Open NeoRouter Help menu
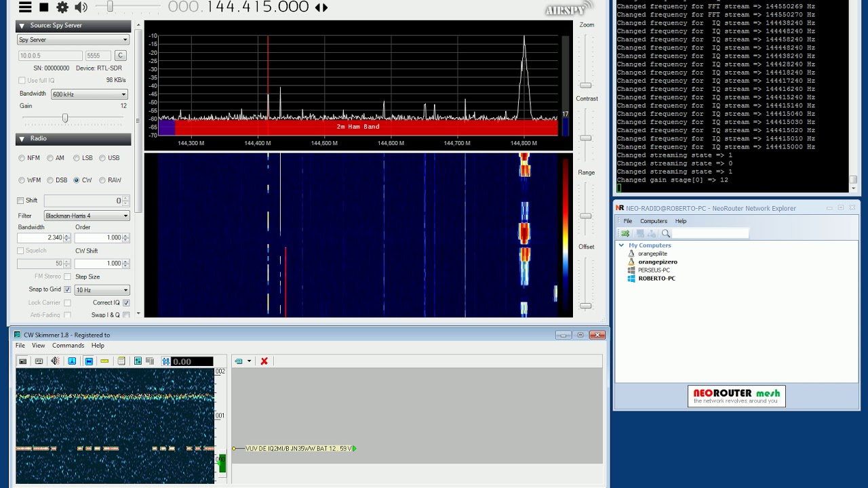 click(x=681, y=221)
